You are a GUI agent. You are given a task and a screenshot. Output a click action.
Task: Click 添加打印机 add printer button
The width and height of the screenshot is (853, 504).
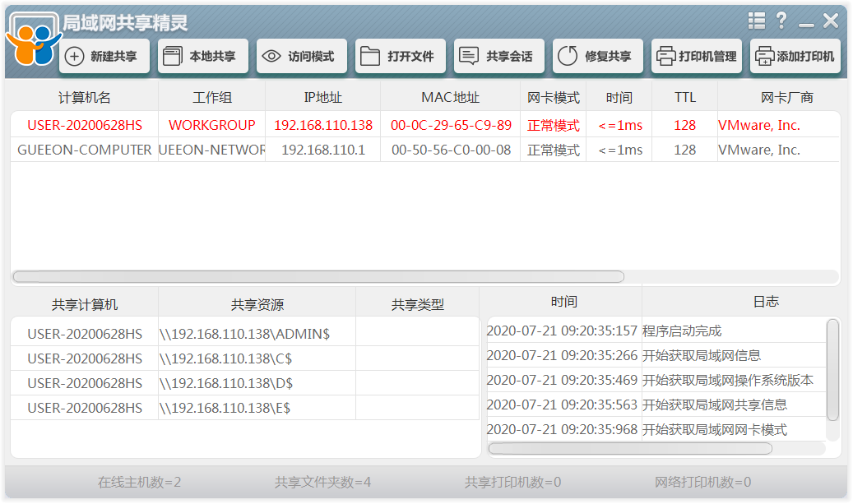(x=795, y=57)
